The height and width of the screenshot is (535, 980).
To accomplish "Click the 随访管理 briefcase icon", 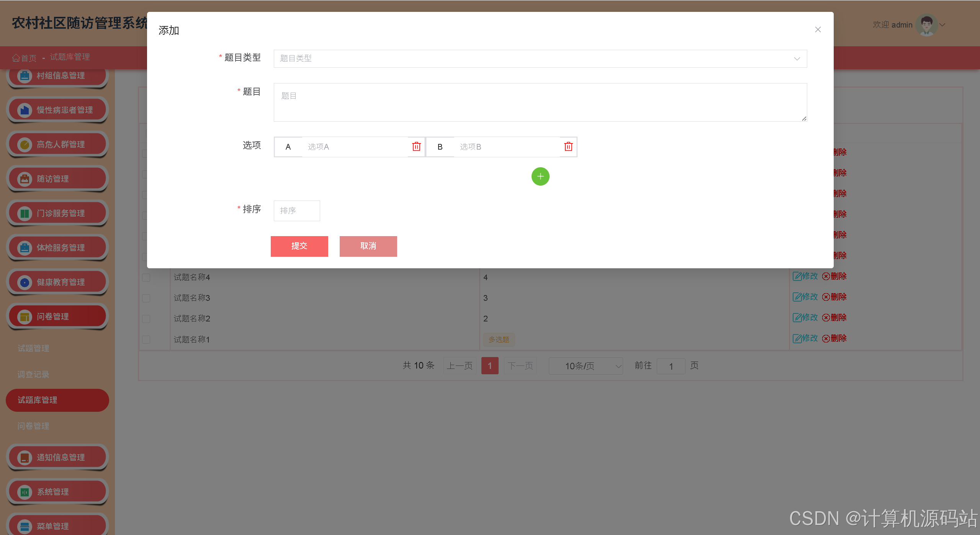I will point(25,179).
